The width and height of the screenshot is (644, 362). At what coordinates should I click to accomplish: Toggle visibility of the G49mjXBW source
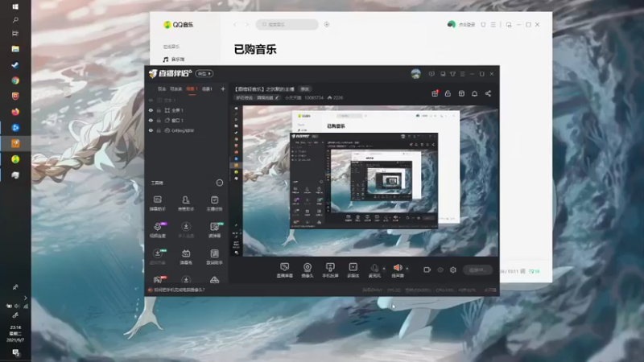coord(151,130)
